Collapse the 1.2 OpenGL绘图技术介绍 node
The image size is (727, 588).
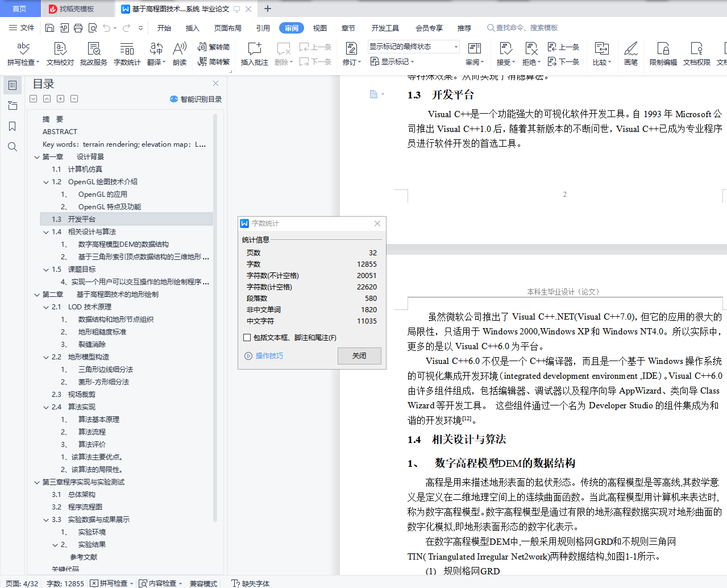[x=46, y=182]
